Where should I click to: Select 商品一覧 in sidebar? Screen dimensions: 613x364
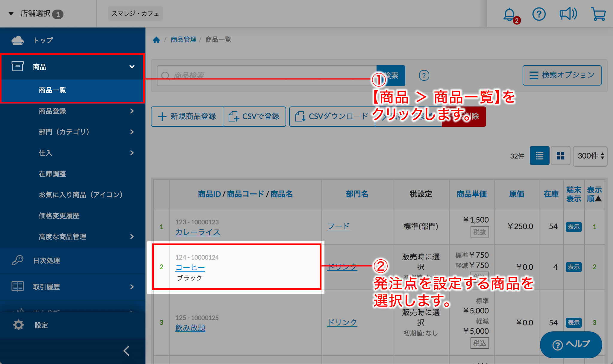coord(73,90)
